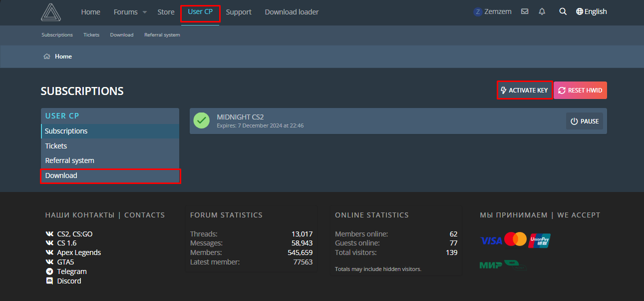
Task: Click the Total visitors value 139
Action: [x=451, y=252]
